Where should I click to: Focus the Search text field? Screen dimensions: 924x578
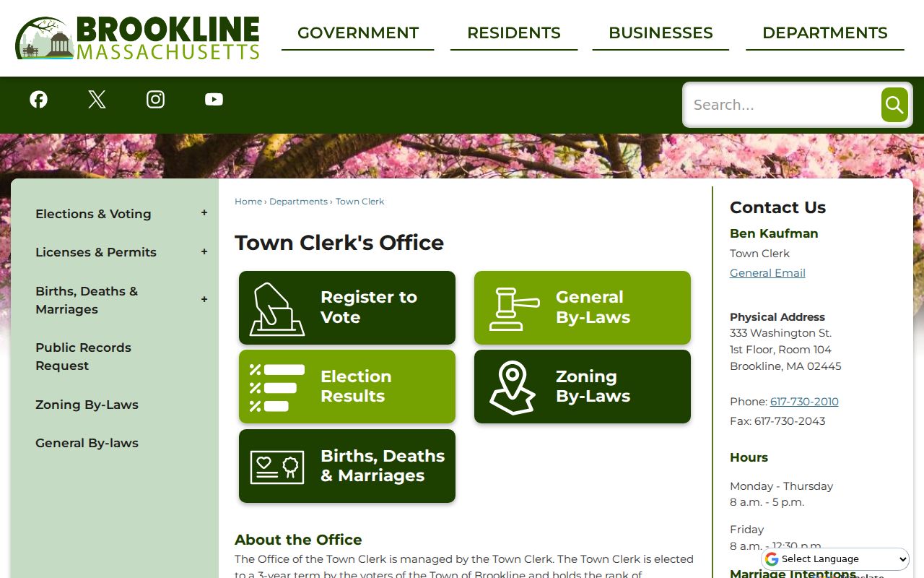click(x=783, y=105)
